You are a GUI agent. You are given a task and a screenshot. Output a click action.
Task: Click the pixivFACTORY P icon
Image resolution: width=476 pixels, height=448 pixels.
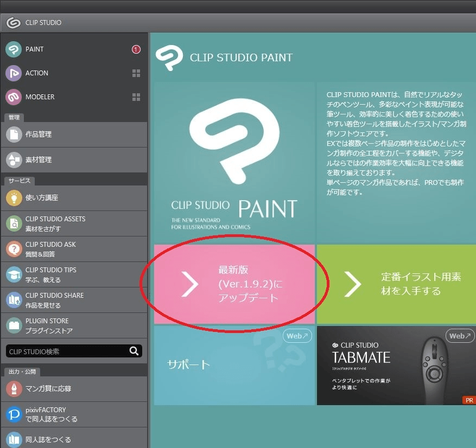(14, 414)
